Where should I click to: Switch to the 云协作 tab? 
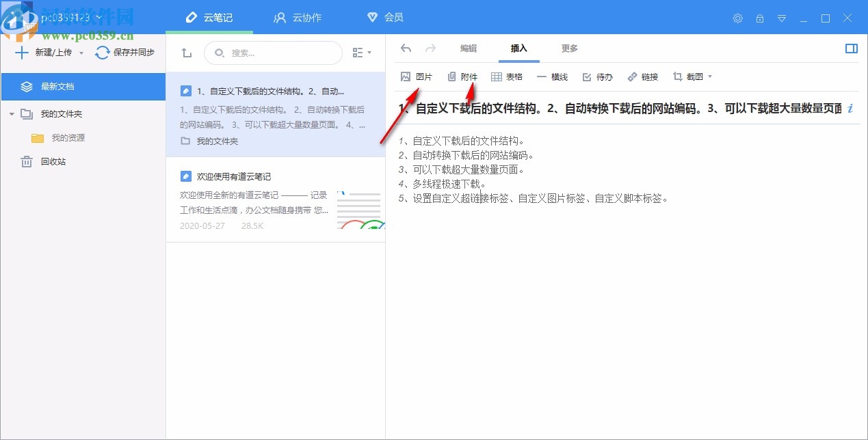297,18
